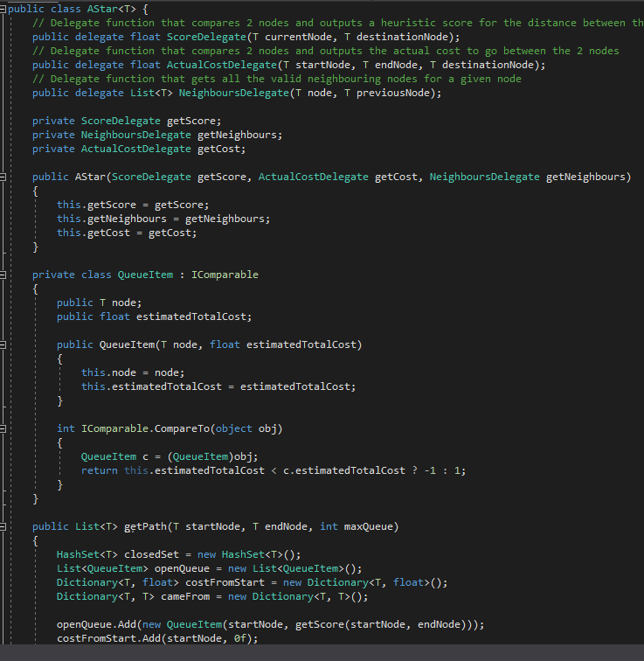Click 'costFromStart.Add(startNode, 0f);' line
The width and height of the screenshot is (644, 661).
pos(157,638)
